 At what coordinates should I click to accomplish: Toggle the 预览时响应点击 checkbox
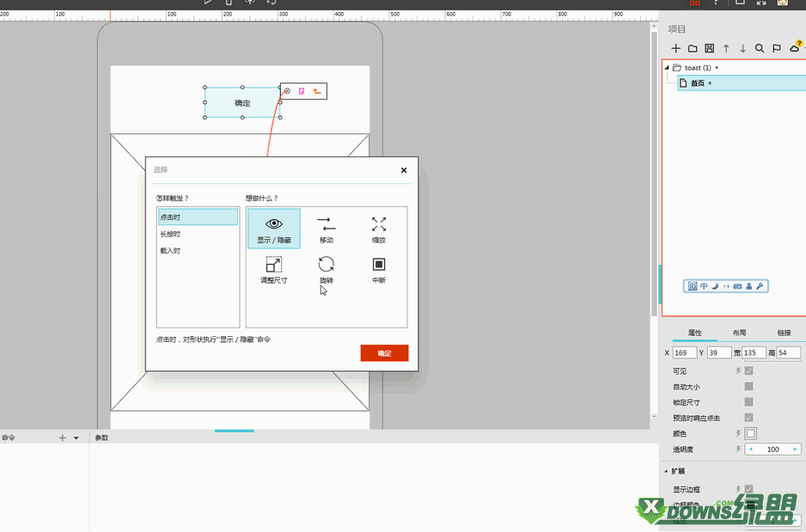749,418
